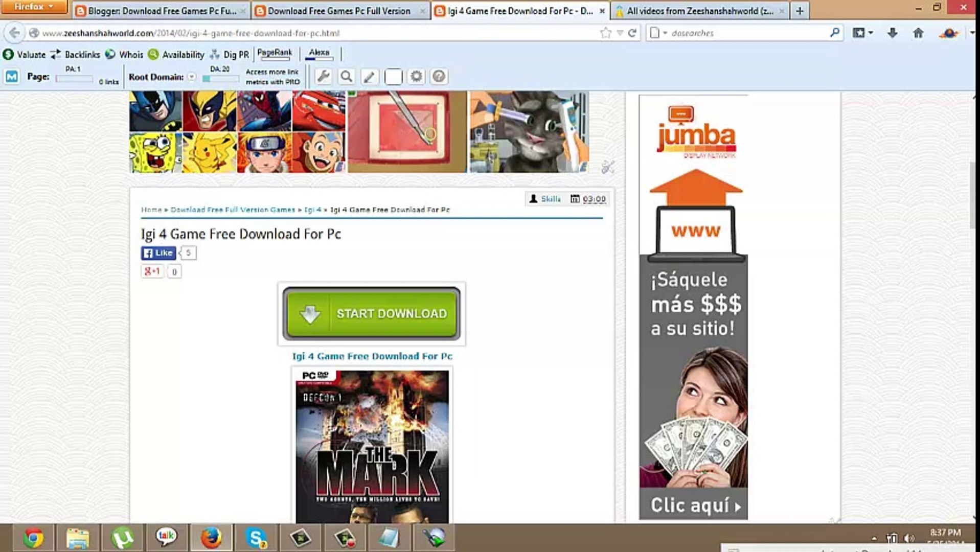The width and height of the screenshot is (980, 552).
Task: Open the URL history dropdown arrow
Action: (x=620, y=33)
